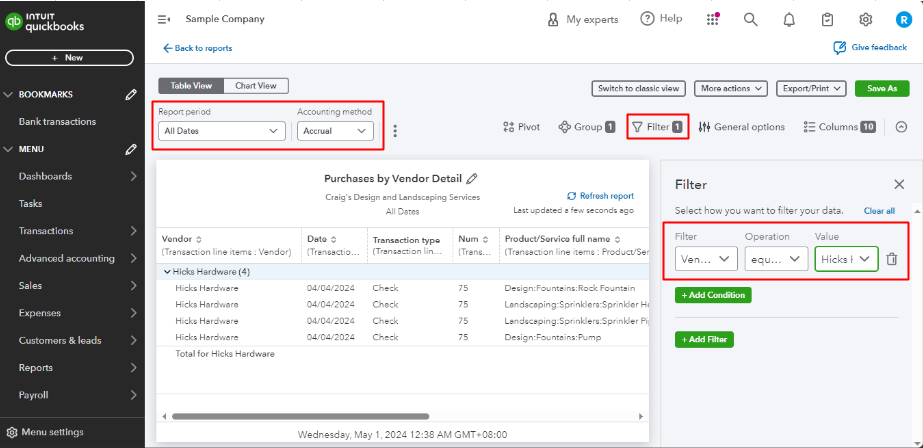The width and height of the screenshot is (923, 448).
Task: Rename report title with the pencil icon
Action: pyautogui.click(x=472, y=178)
